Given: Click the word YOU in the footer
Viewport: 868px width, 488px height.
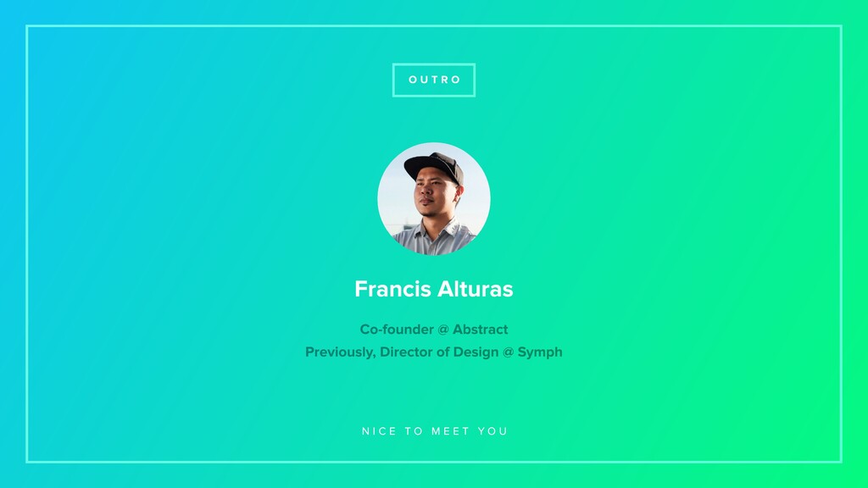Looking at the screenshot, I should (492, 431).
